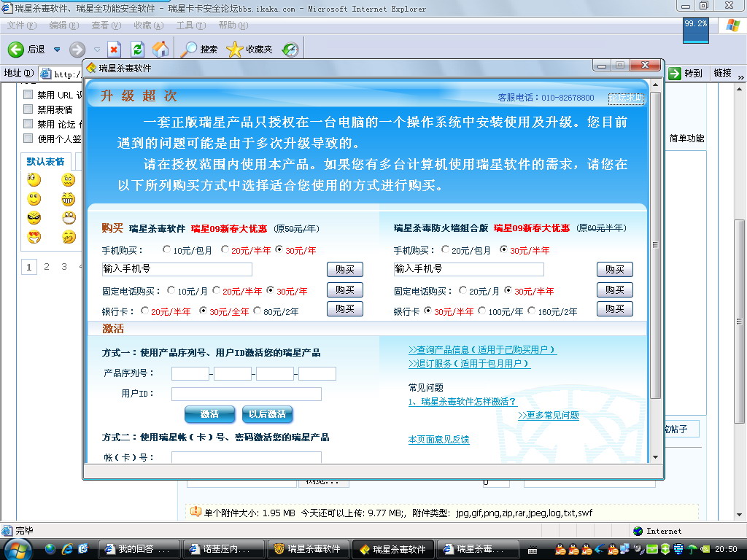Click the green Refresh page icon
Viewport: 747px width, 560px height.
[x=137, y=49]
